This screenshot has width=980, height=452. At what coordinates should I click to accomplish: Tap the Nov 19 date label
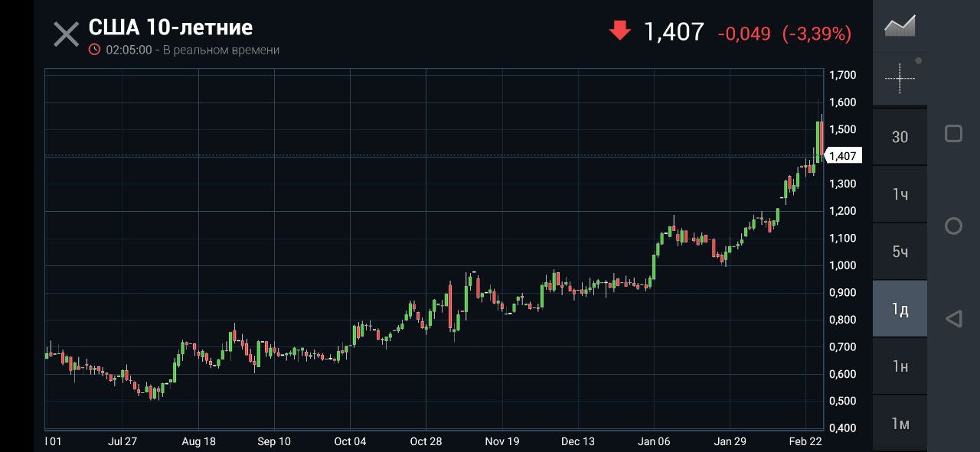502,441
